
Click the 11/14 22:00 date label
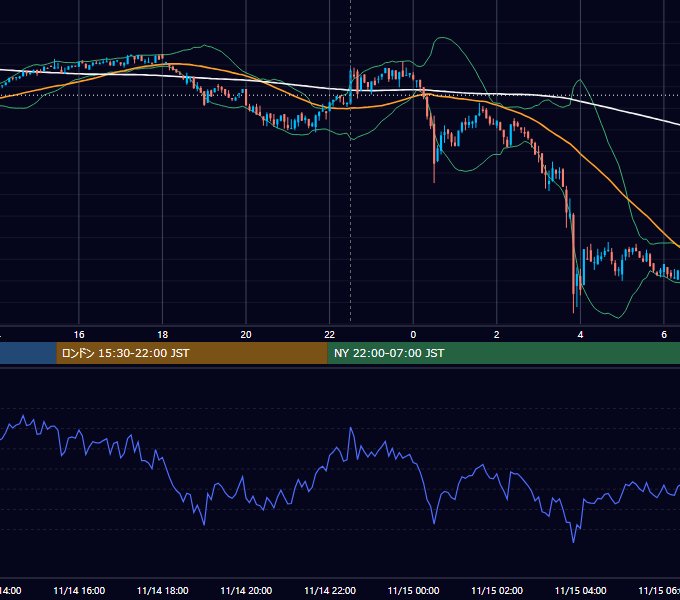click(330, 590)
